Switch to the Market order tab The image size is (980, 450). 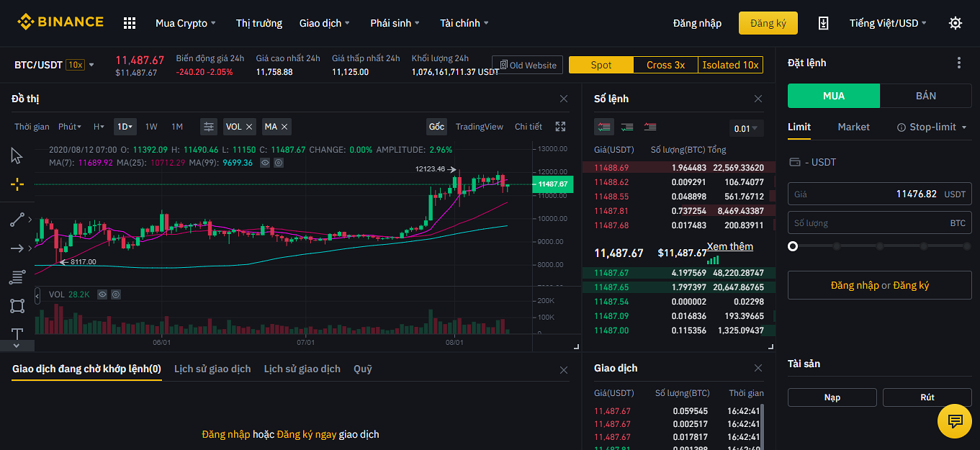(853, 127)
